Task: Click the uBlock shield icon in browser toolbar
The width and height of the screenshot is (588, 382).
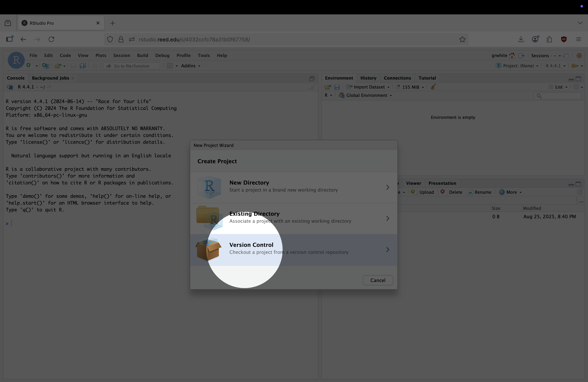Action: pyautogui.click(x=564, y=39)
